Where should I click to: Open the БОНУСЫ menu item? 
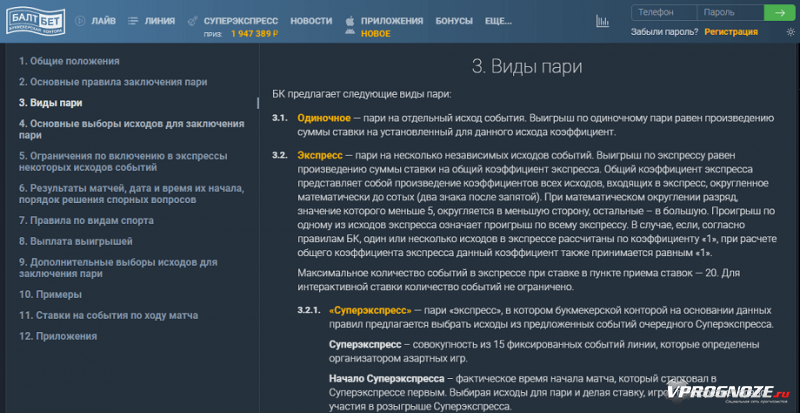pos(454,21)
